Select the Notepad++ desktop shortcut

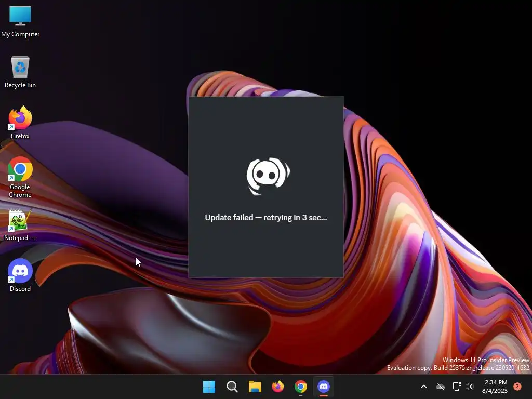(20, 225)
